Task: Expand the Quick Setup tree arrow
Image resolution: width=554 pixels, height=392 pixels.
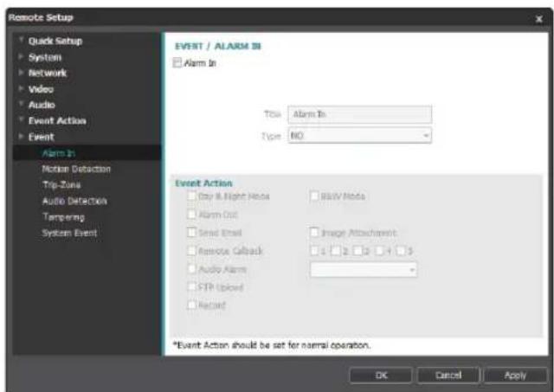Action: [22, 39]
